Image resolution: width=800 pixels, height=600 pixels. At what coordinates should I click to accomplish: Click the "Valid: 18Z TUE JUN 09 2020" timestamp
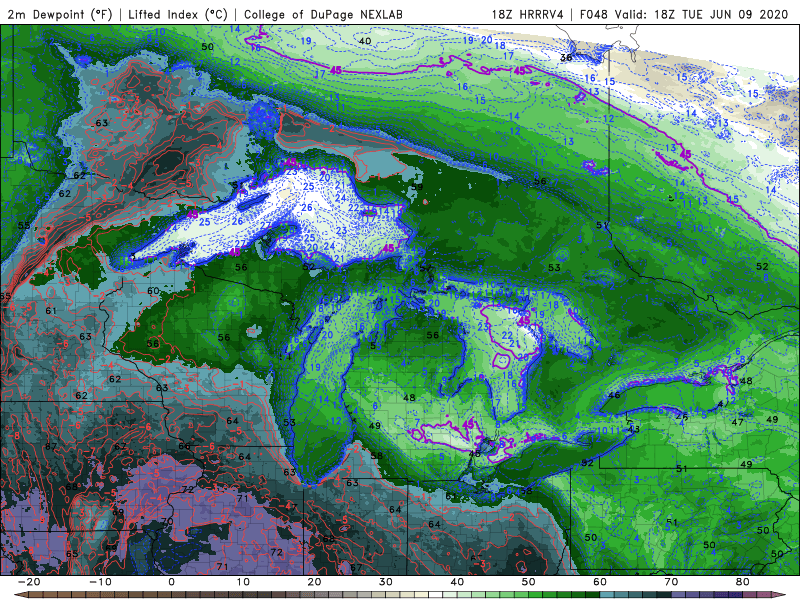click(x=702, y=15)
